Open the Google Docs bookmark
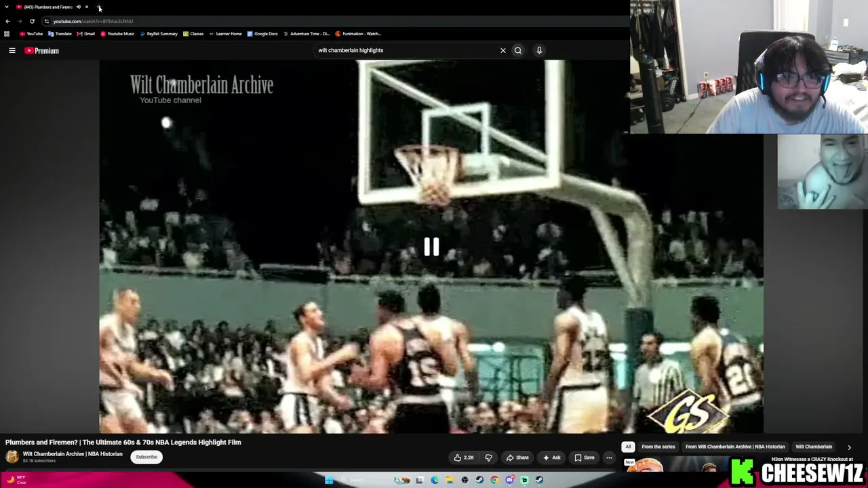Screen dimensions: 868x488 262,34
